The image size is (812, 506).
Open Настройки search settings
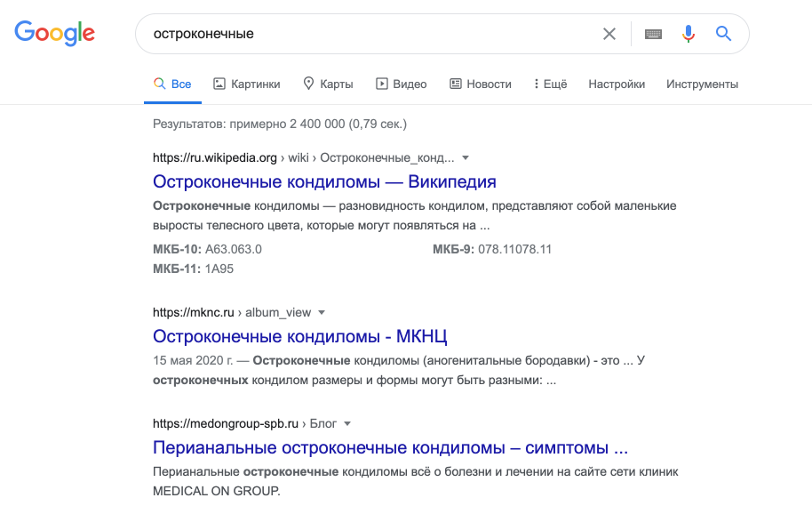click(x=617, y=84)
